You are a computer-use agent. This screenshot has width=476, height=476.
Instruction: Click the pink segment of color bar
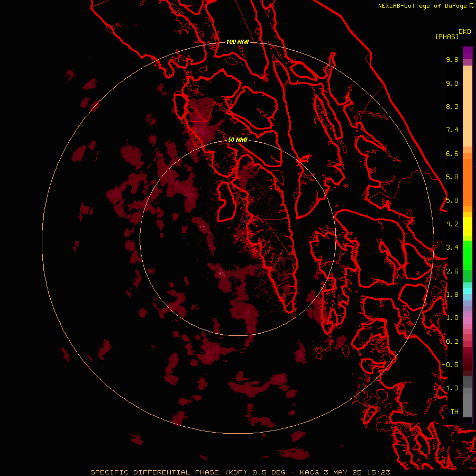tap(467, 321)
